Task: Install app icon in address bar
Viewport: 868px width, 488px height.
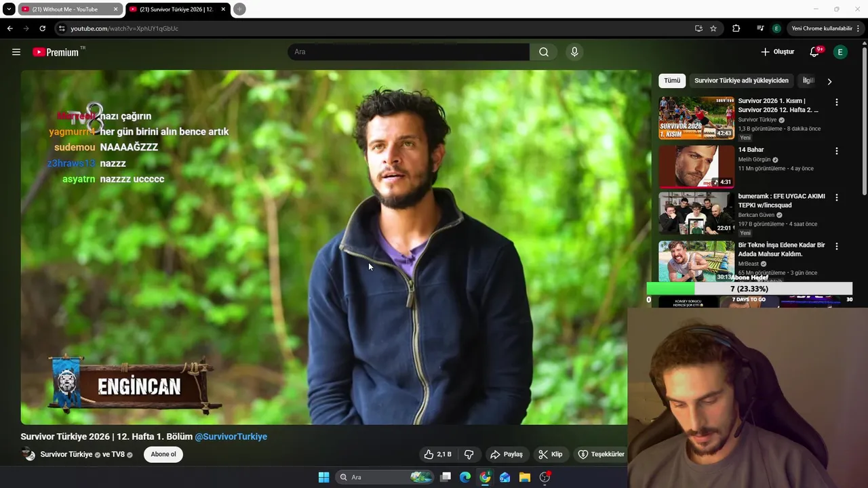Action: click(x=698, y=28)
